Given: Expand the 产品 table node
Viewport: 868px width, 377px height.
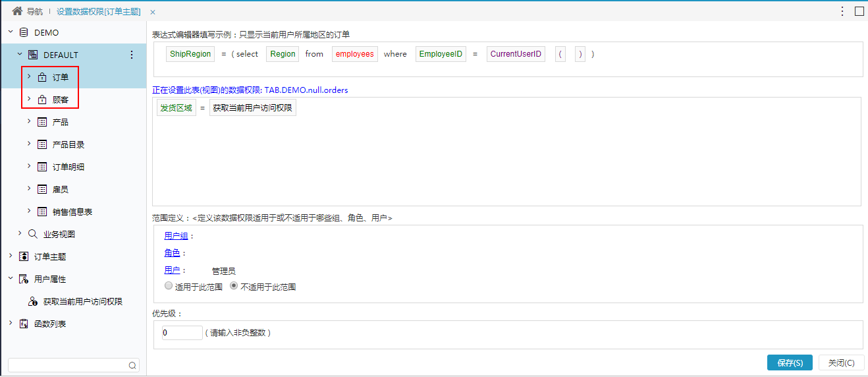Looking at the screenshot, I should coord(29,122).
